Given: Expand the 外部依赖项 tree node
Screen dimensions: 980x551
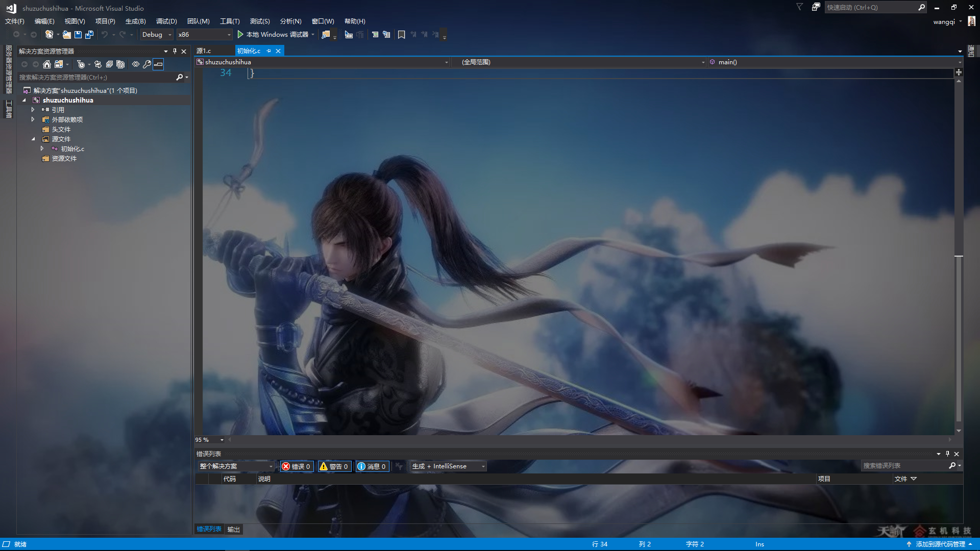Looking at the screenshot, I should coord(33,119).
